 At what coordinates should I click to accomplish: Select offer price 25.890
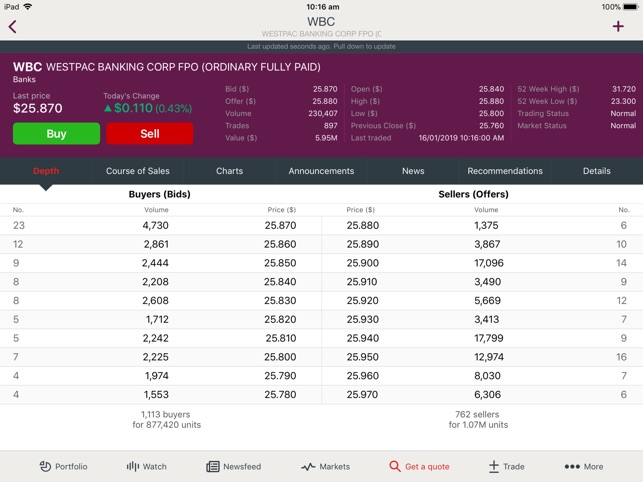(363, 244)
